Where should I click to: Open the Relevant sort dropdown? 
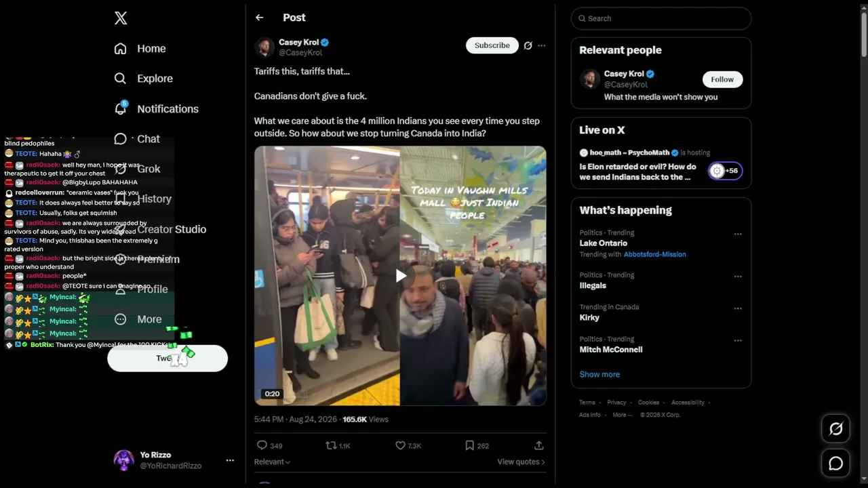point(272,462)
